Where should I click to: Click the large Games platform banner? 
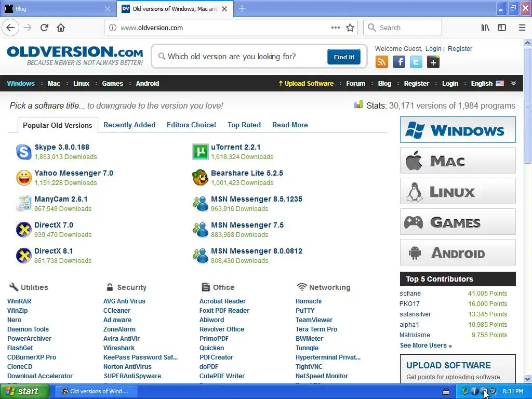[458, 222]
